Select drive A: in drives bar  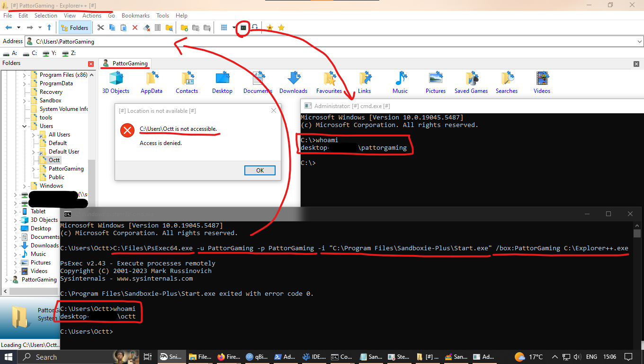click(9, 54)
